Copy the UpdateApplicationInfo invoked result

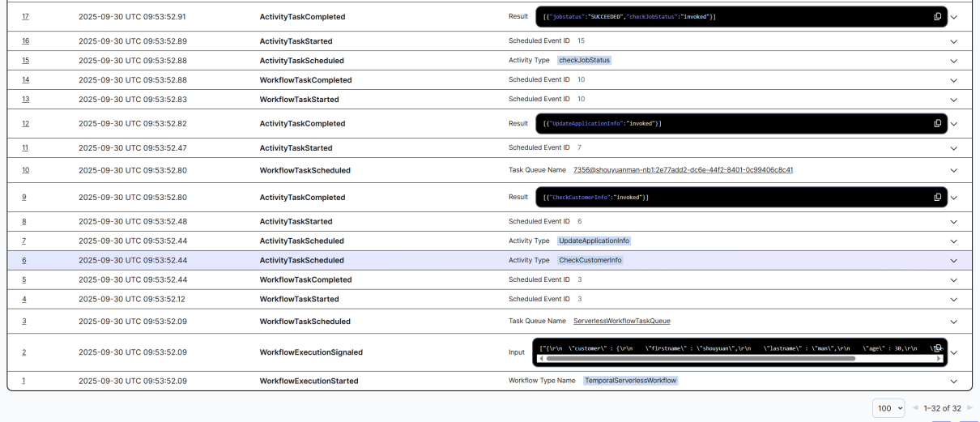[x=937, y=124]
